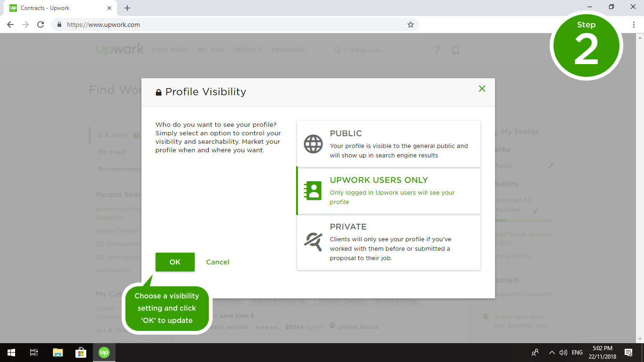This screenshot has width=644, height=362.
Task: Choose the UPWORK USERS ONLY visibility option
Action: pos(398,191)
